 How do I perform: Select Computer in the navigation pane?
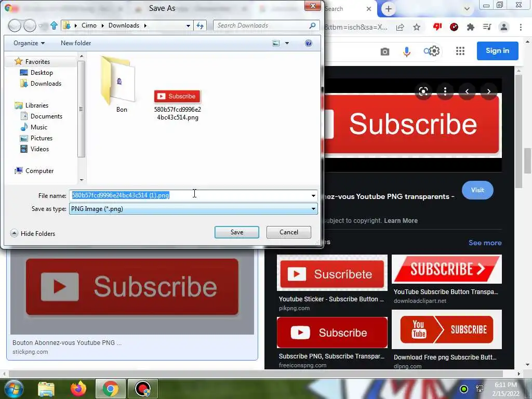[x=39, y=170]
